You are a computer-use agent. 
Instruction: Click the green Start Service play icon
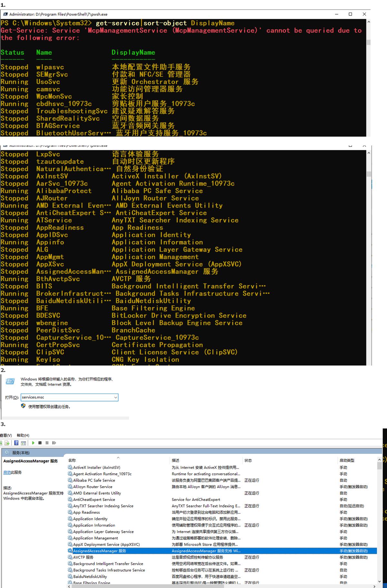pyautogui.click(x=33, y=443)
